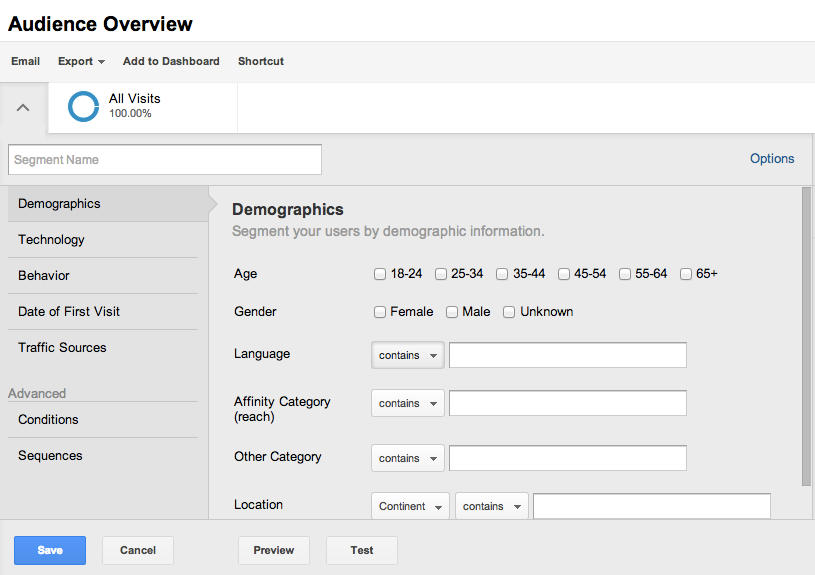Expand the Location Continent dropdown
Viewport: 815px width, 575px height.
pos(410,506)
